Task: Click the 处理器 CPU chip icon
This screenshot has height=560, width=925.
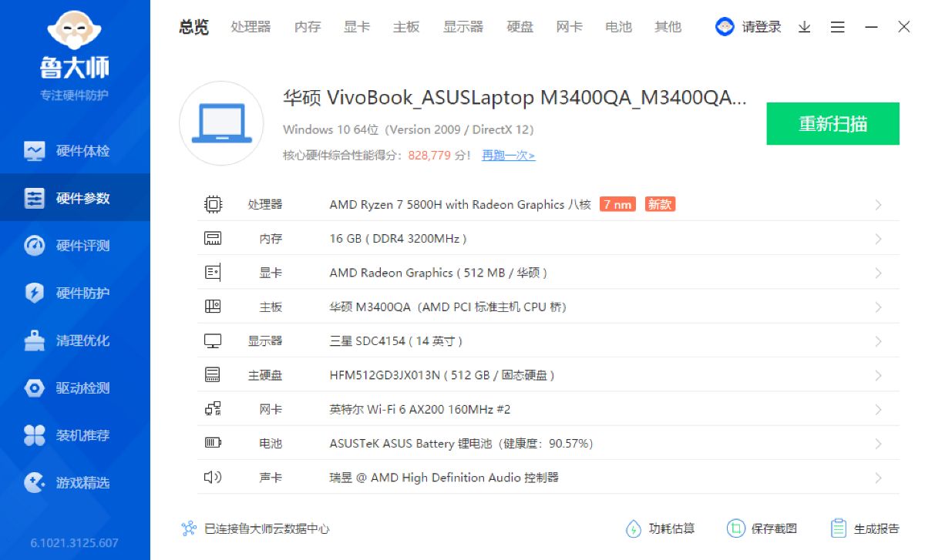Action: coord(213,204)
